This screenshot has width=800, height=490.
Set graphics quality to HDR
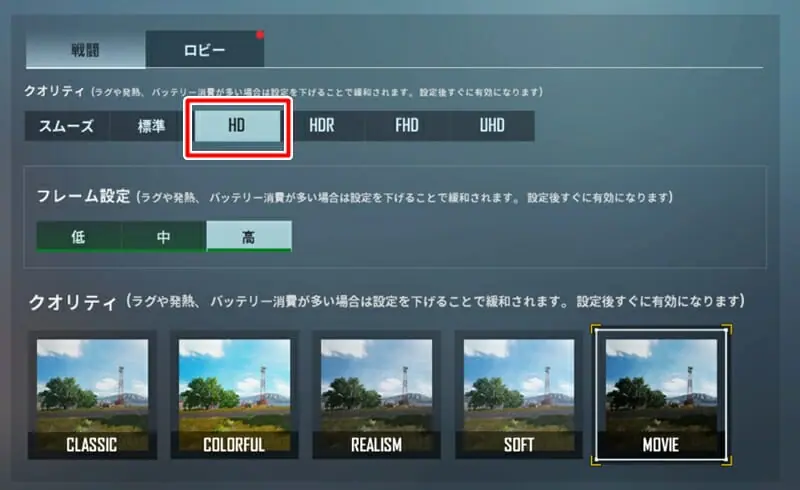(x=322, y=126)
